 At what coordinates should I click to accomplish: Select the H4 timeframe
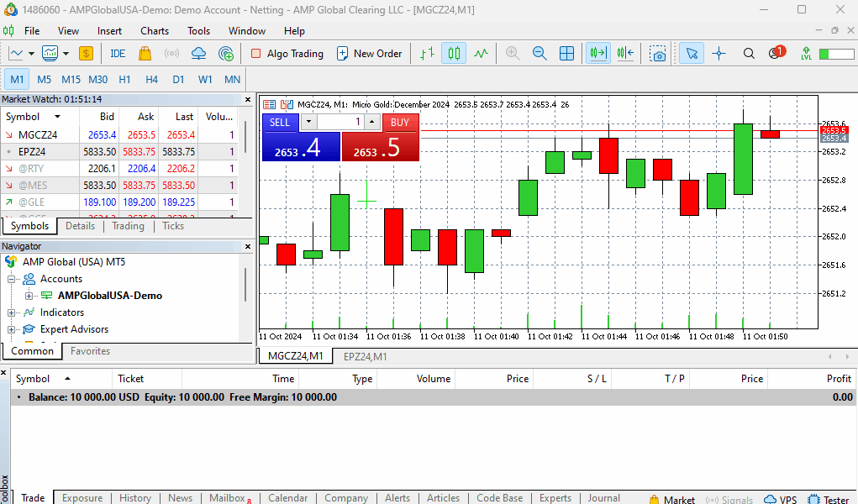151,79
